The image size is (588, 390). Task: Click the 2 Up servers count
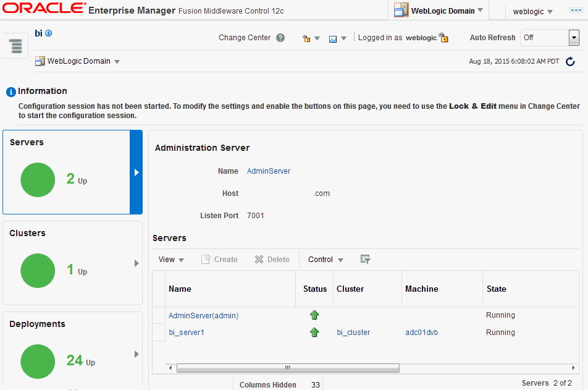tap(77, 179)
